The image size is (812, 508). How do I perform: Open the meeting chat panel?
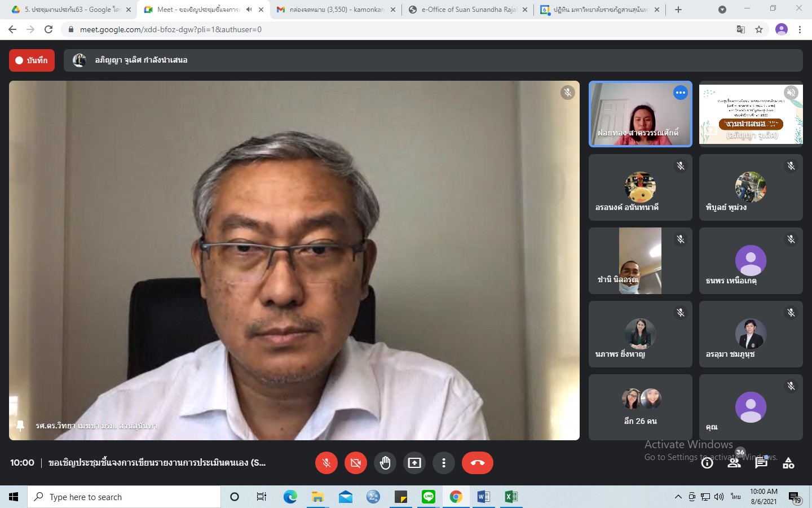pos(761,463)
